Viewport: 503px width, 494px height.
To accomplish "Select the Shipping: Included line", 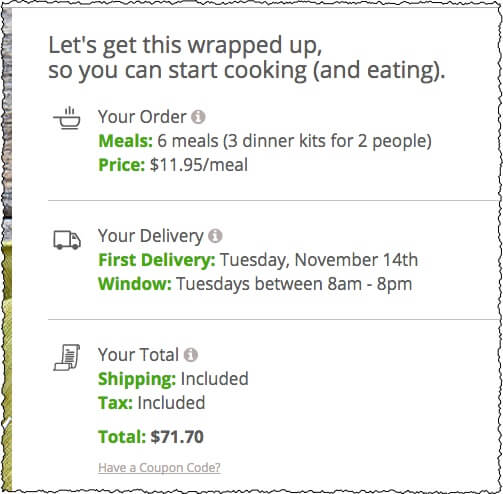I will (173, 379).
